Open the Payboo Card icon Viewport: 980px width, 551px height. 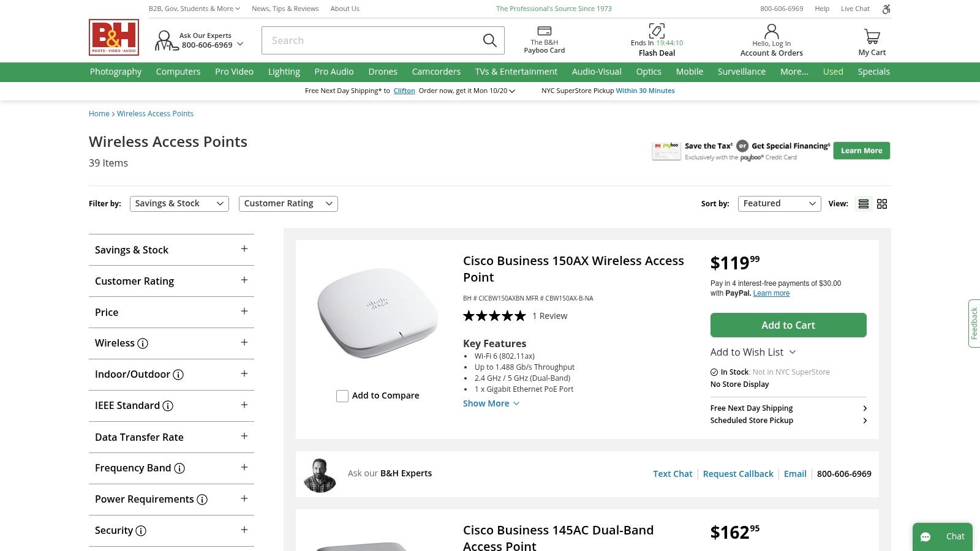coord(544,31)
